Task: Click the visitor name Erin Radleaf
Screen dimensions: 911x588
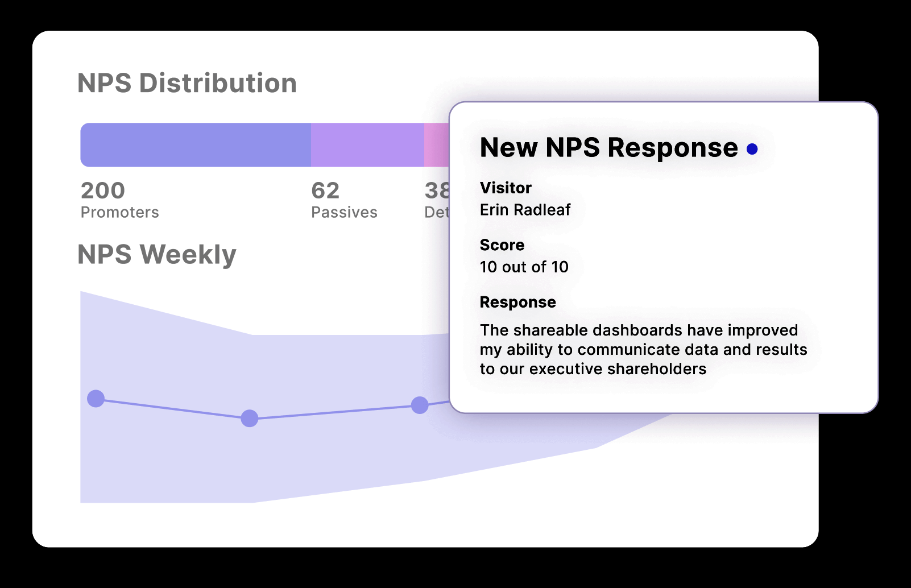Action: coord(525,210)
